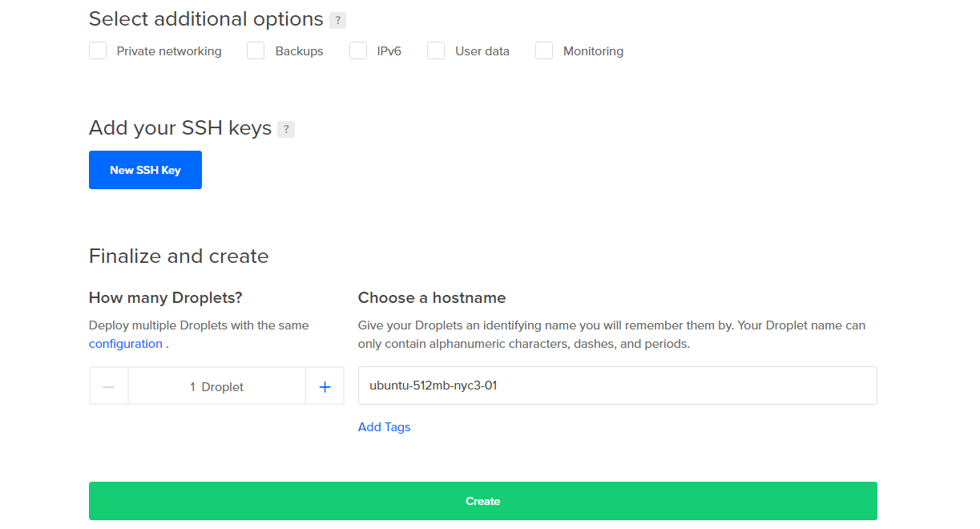
Task: Increase Droplet count with plus button
Action: [325, 386]
